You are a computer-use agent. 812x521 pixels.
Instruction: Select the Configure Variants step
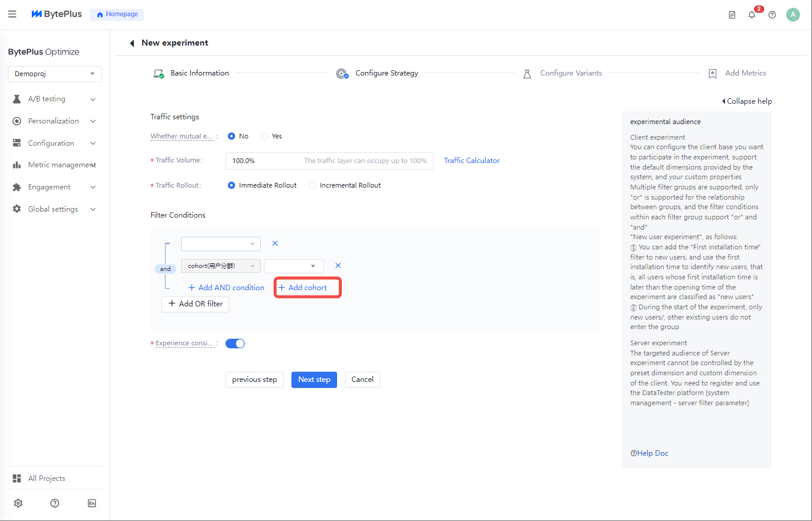pos(571,73)
